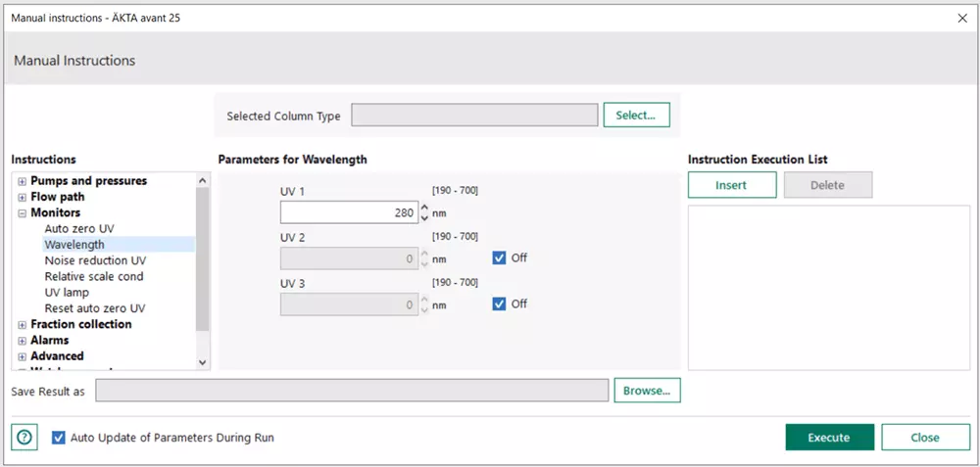Toggle Auto Update of Parameters During Run
This screenshot has width=980, height=467.
59,438
